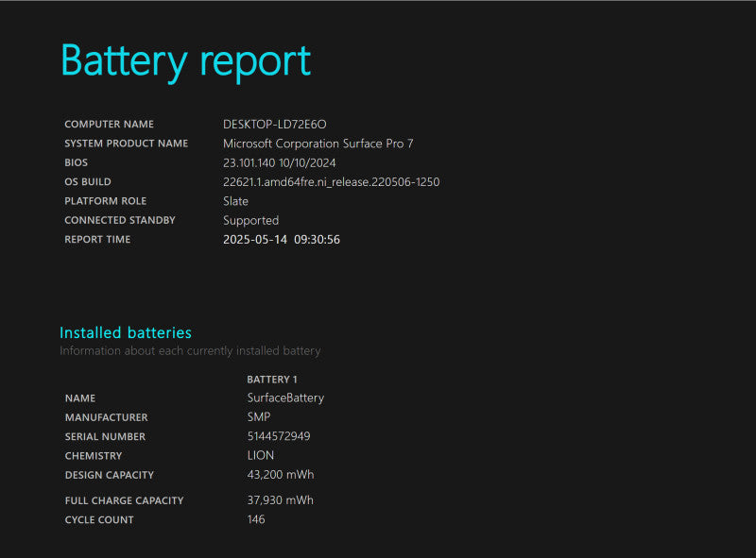756x558 pixels.
Task: Select the COMPUTER NAME label
Action: coord(109,124)
